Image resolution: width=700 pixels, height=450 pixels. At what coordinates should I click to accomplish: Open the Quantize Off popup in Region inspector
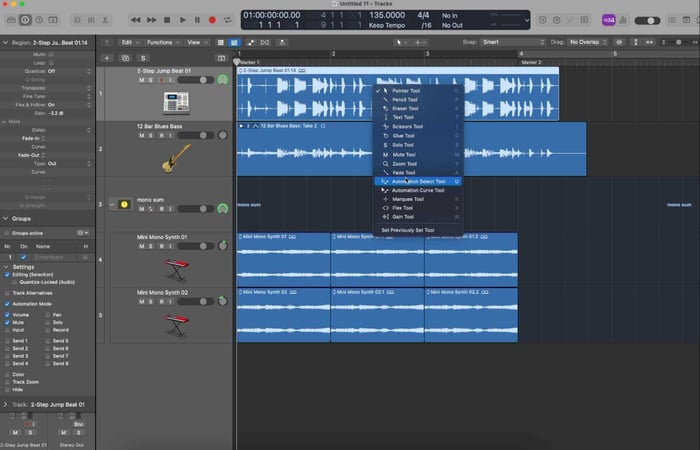click(x=69, y=71)
